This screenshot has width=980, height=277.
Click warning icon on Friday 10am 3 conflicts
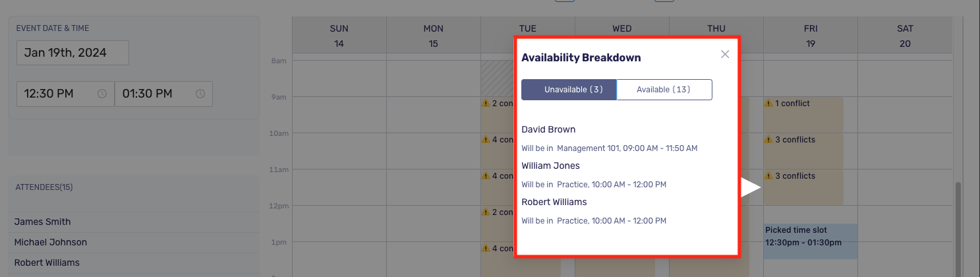768,140
